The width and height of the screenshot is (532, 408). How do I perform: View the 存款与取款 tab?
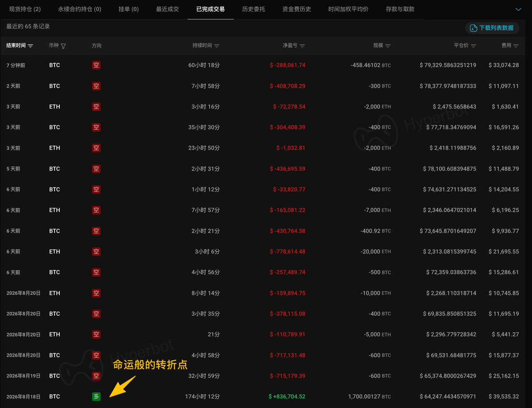point(400,9)
